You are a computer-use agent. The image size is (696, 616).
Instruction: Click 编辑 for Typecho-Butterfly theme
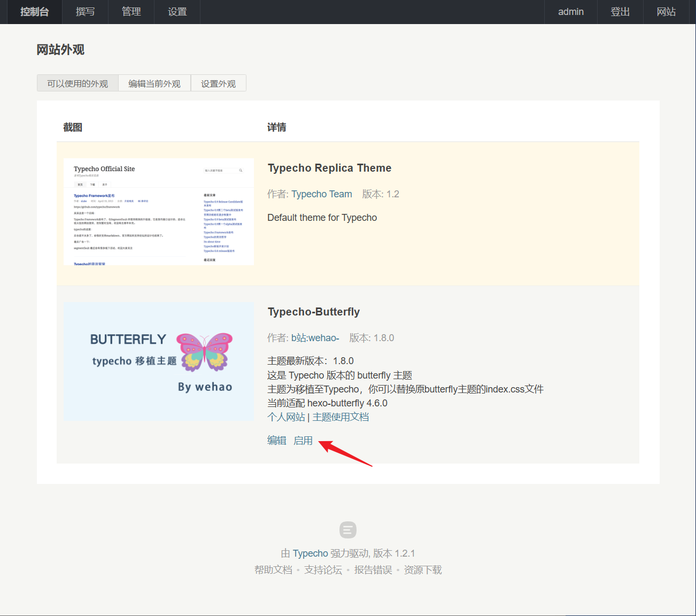(276, 441)
